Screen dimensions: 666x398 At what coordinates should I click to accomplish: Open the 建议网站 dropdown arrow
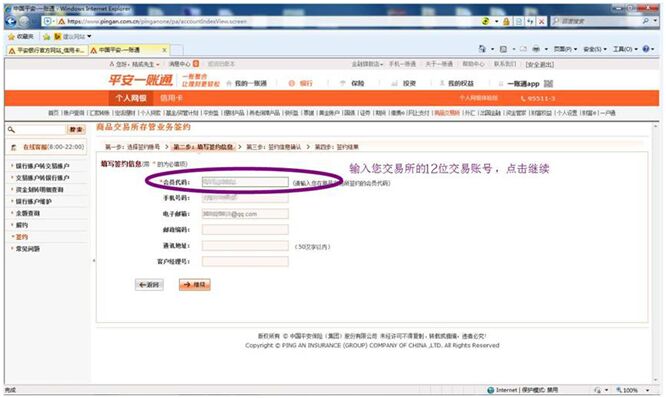[89, 37]
